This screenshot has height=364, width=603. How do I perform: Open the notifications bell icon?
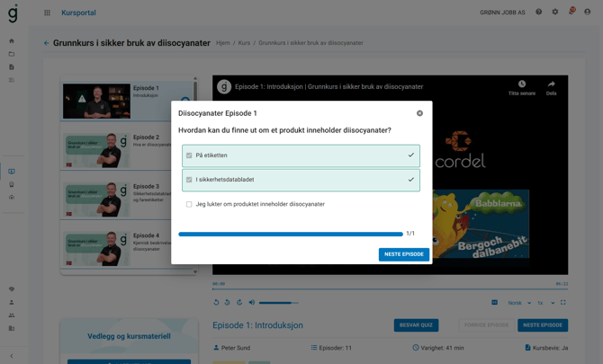571,13
